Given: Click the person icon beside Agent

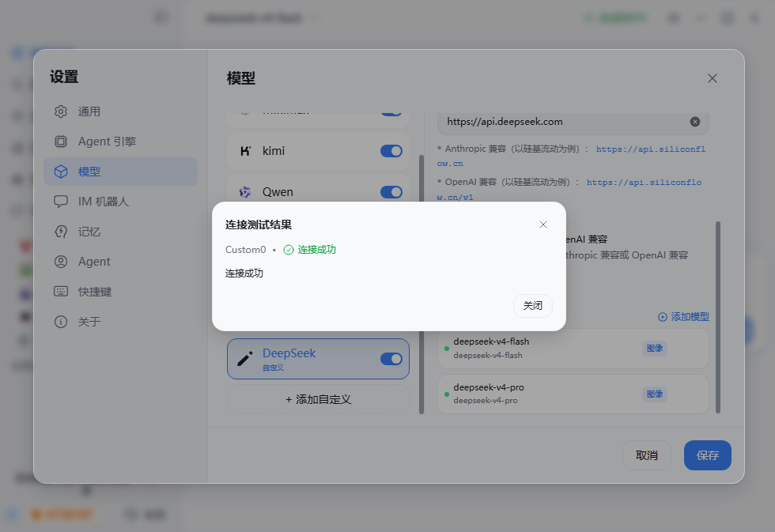Looking at the screenshot, I should [x=61, y=262].
